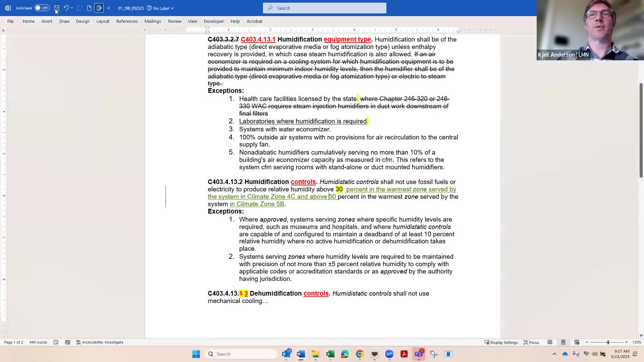
Task: Click the macro recording status icon
Action: coord(68,342)
